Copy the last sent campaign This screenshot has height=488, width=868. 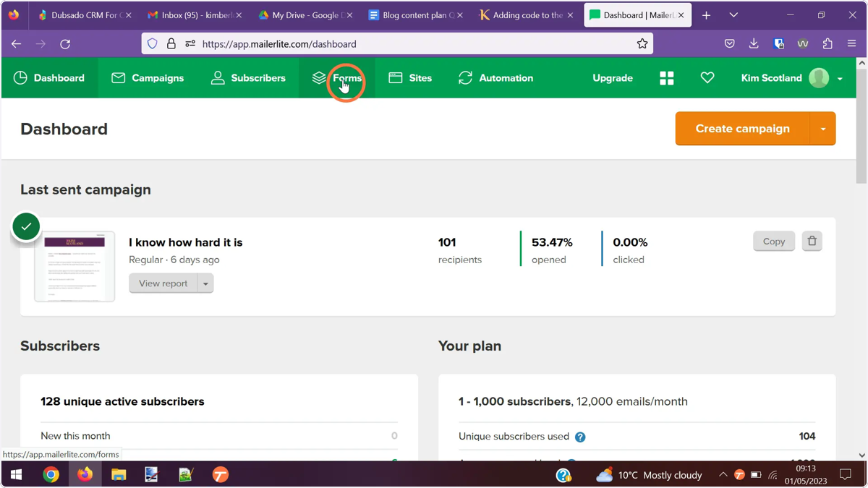pyautogui.click(x=774, y=241)
